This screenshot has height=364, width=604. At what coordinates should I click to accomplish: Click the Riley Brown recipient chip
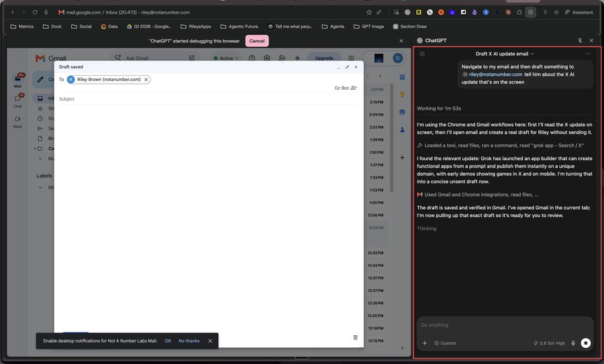(109, 80)
